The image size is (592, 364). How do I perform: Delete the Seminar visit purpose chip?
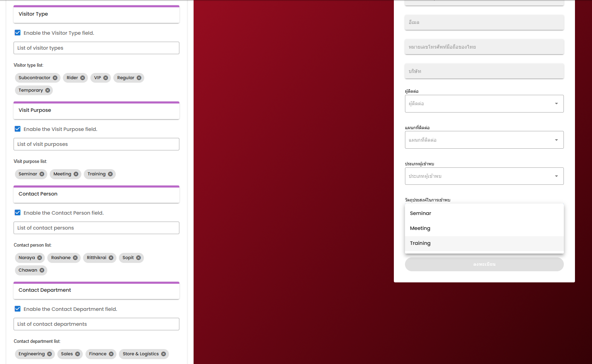(42, 174)
